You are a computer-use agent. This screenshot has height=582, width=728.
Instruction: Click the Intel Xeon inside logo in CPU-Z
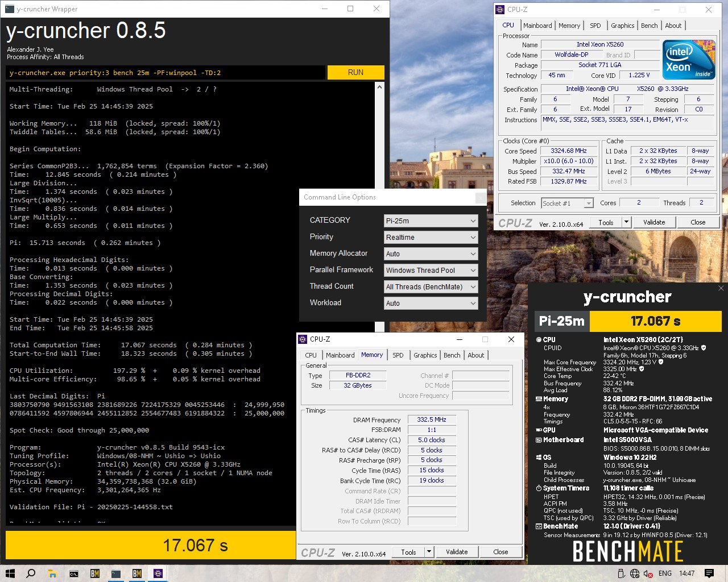pos(689,60)
